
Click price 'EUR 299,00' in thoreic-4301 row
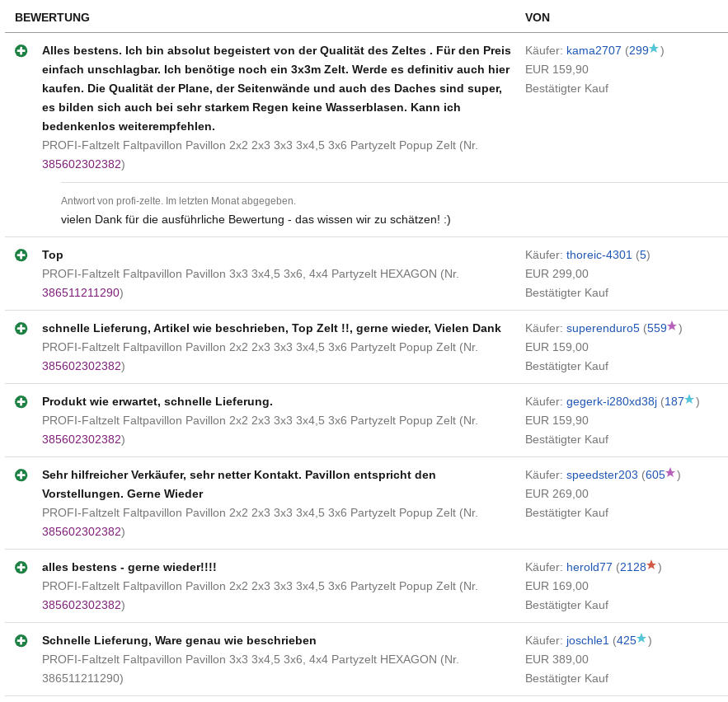tap(557, 274)
